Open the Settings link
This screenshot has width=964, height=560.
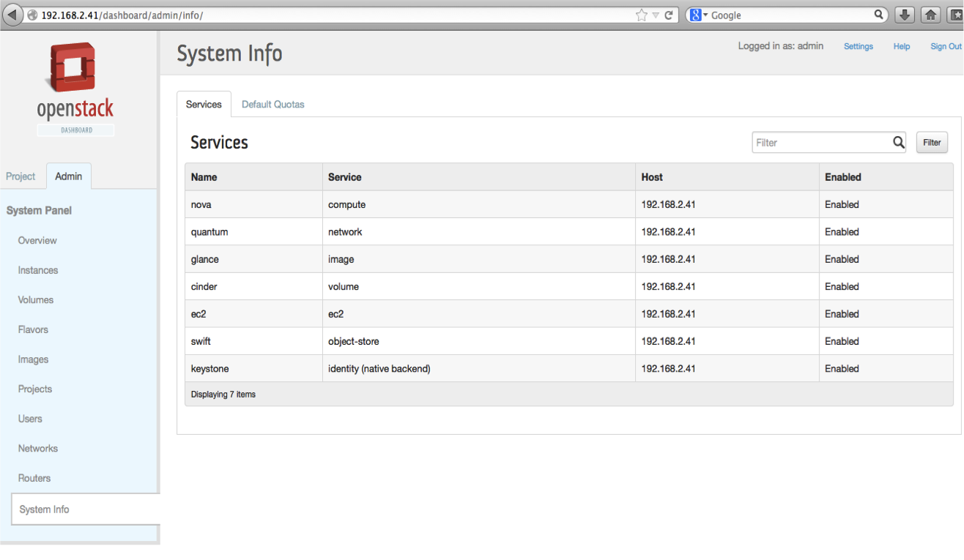click(859, 46)
